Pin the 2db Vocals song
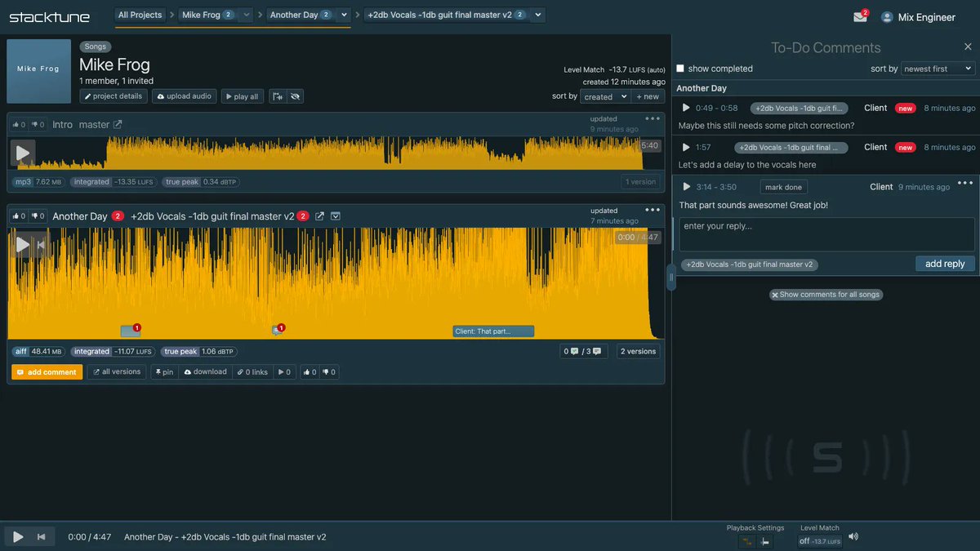This screenshot has width=980, height=551. 163,371
